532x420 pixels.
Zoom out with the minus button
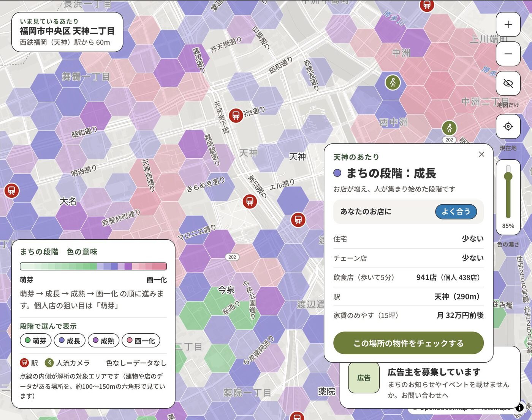[508, 54]
